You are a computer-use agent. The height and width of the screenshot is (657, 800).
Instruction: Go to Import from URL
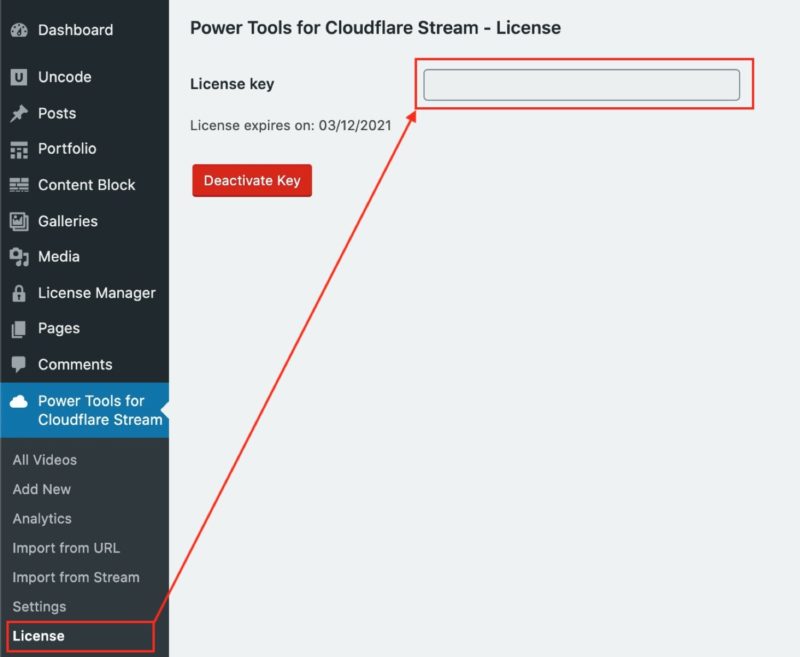[x=66, y=548]
